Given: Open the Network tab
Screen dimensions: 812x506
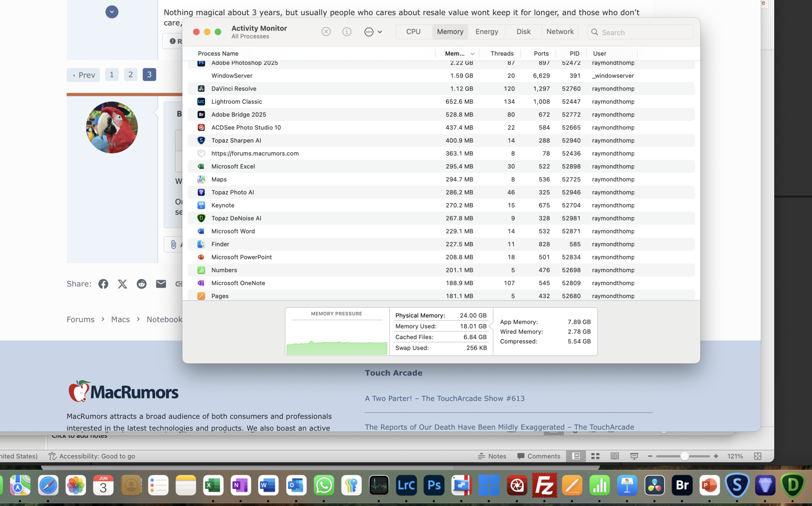Looking at the screenshot, I should coord(559,32).
